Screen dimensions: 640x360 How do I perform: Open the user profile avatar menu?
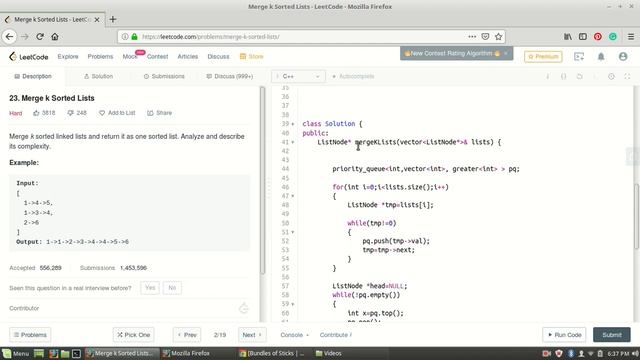pos(623,56)
